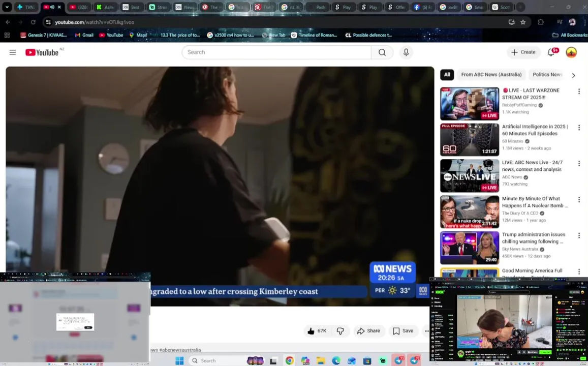
Task: Save the video to a playlist
Action: click(x=403, y=331)
